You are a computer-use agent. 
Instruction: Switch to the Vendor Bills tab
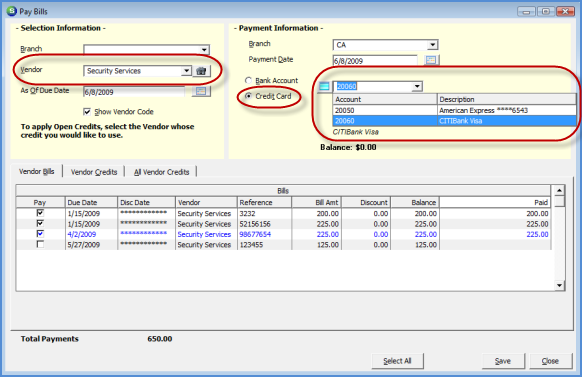coord(36,171)
